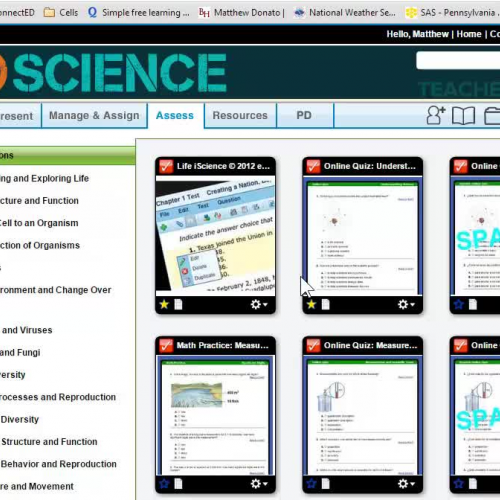Click 'Online Quiz: Underst...' title text
This screenshot has height=500, width=500.
[x=370, y=166]
